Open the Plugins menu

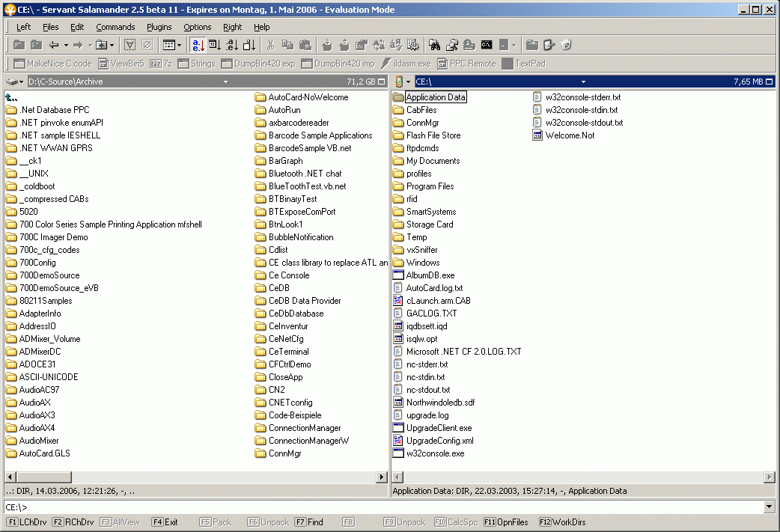click(159, 28)
